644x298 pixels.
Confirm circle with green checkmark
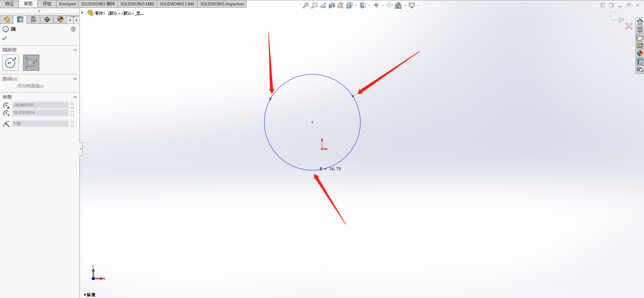[4, 38]
